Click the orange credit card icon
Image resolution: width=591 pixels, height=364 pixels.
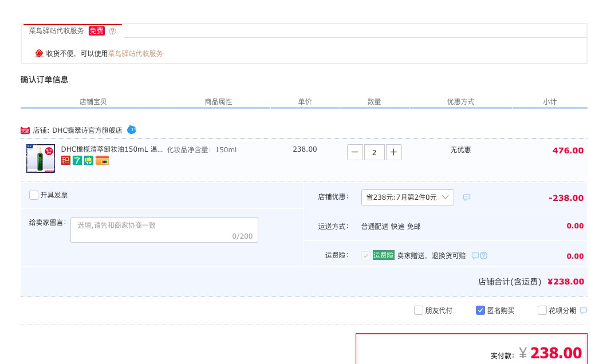[x=102, y=160]
